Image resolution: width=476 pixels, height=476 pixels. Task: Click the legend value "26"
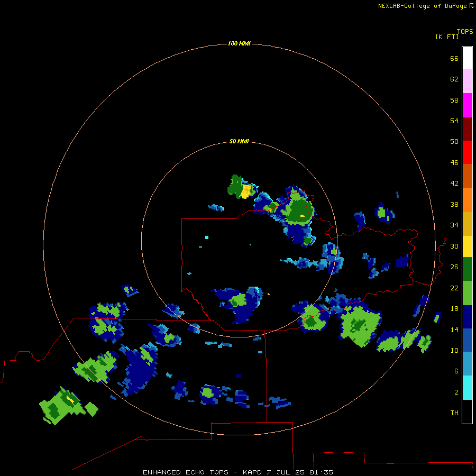coord(454,267)
